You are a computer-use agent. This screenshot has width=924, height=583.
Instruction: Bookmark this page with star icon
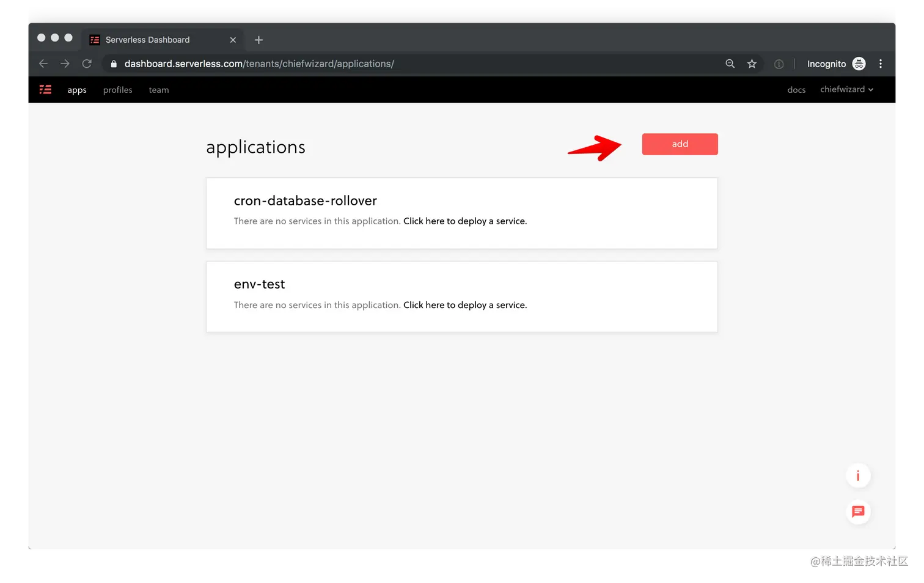click(752, 64)
